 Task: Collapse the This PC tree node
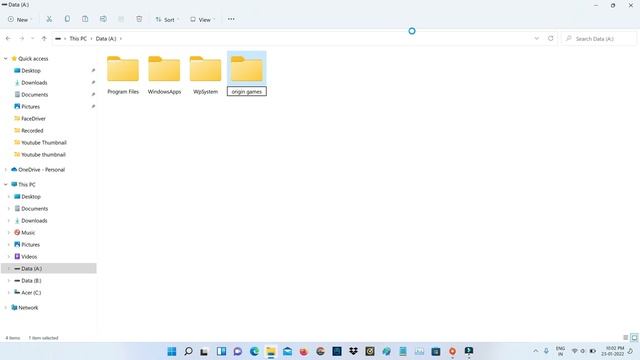[6, 184]
